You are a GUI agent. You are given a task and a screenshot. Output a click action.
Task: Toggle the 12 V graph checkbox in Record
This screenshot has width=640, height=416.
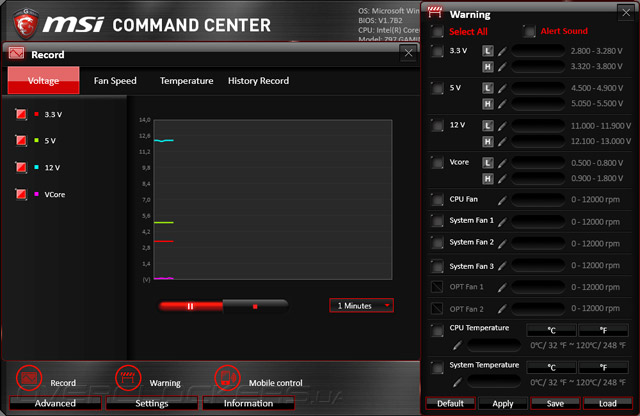point(21,167)
